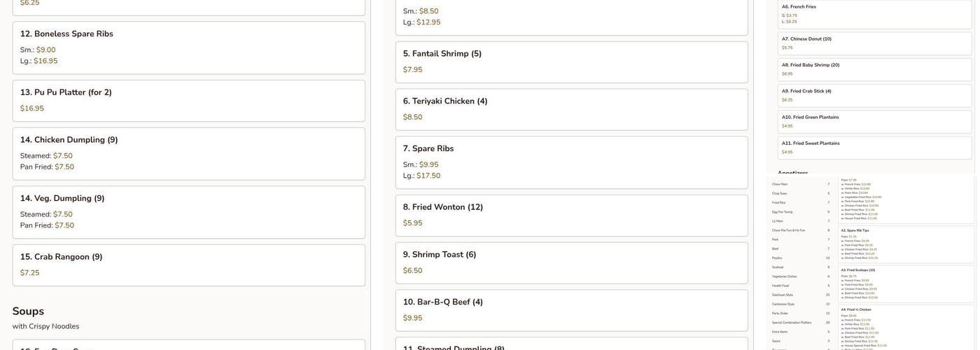Screen dimensions: 980x350
Task: Select item 7. Spare Ribs
Action: tap(571, 162)
